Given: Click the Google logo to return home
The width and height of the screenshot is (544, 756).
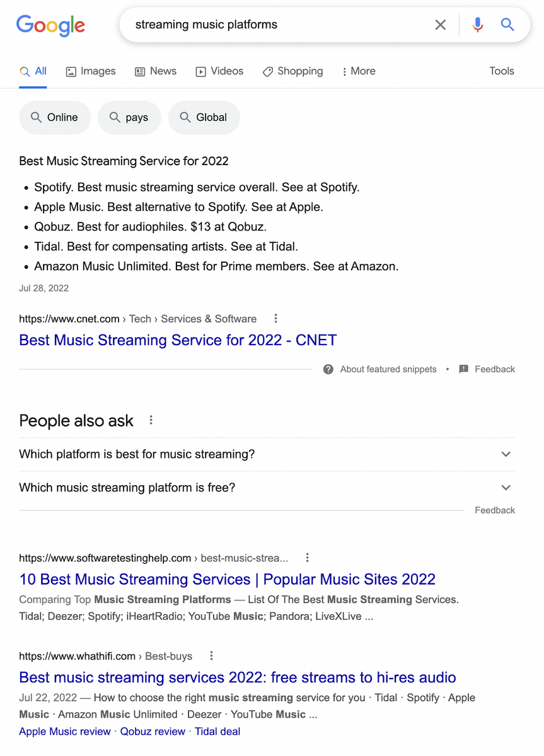Looking at the screenshot, I should click(x=50, y=25).
